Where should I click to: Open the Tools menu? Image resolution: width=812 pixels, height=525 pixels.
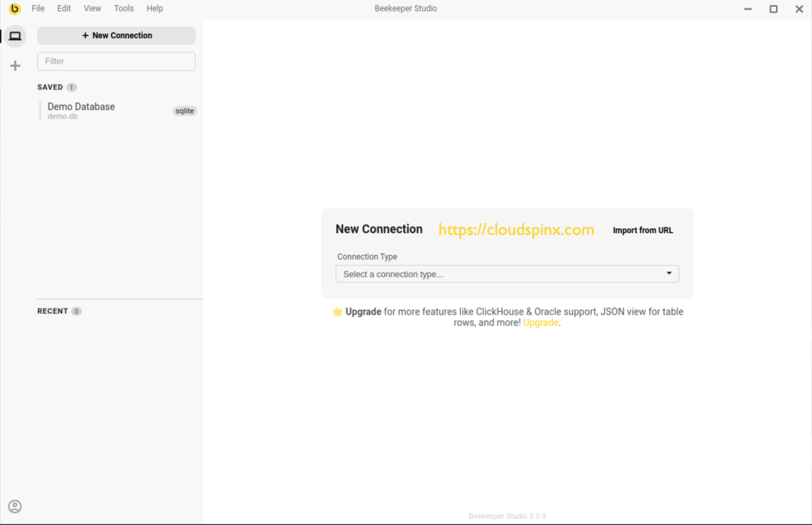(x=124, y=8)
